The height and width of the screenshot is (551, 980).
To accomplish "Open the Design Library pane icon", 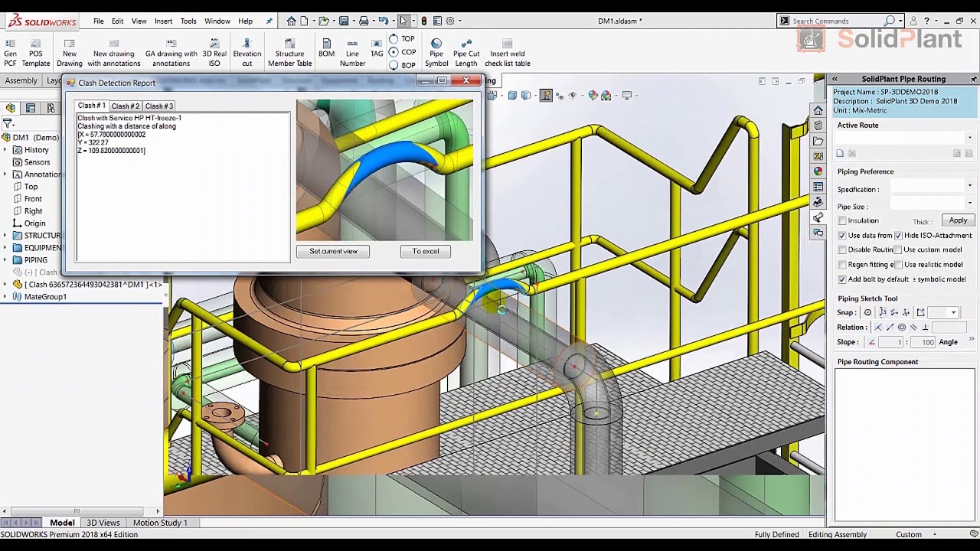I will coord(818,126).
